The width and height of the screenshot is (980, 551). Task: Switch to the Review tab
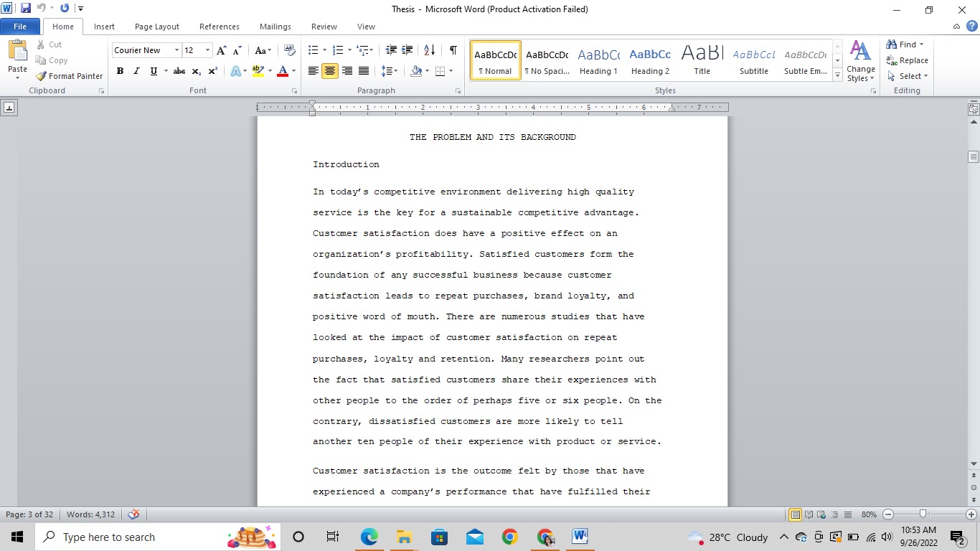(324, 27)
